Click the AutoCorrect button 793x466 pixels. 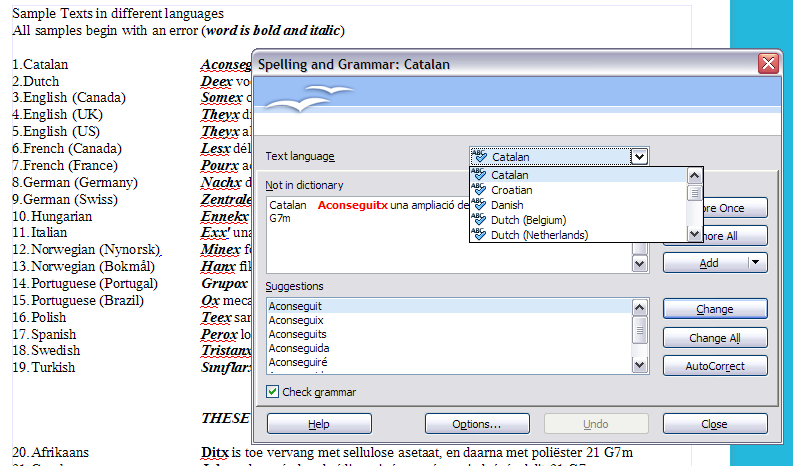coord(714,366)
